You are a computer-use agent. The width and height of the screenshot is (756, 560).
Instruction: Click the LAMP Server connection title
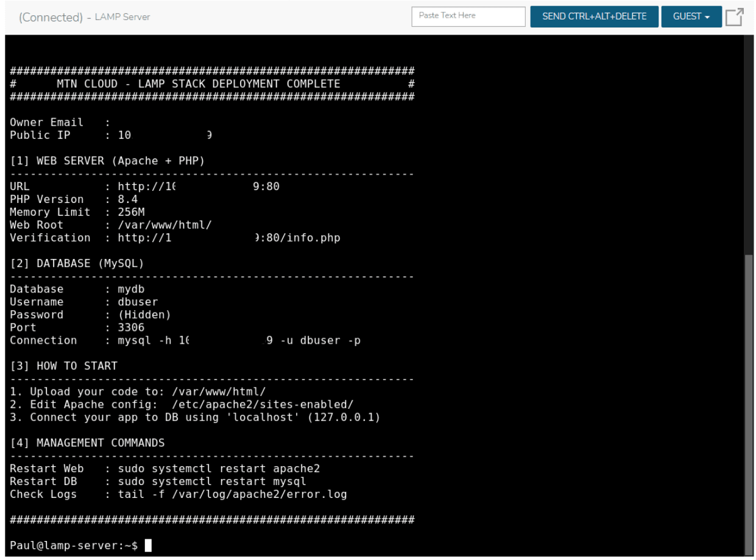click(122, 17)
